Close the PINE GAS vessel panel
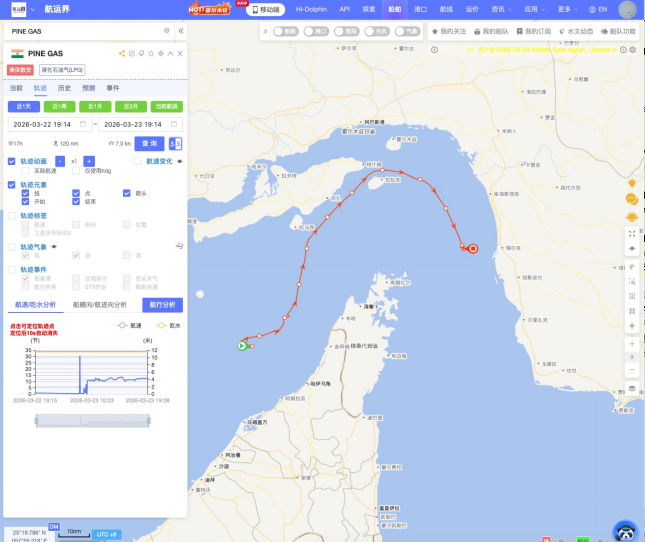 coord(179,53)
